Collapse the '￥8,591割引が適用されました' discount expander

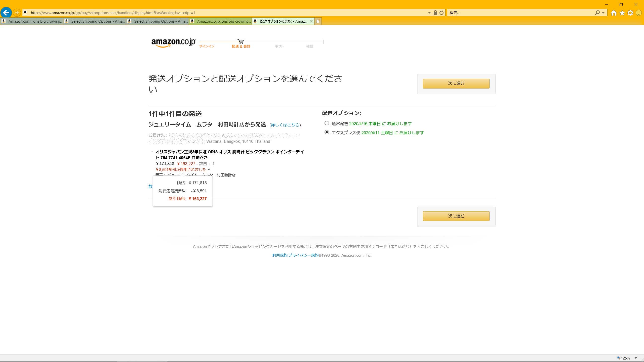209,169
